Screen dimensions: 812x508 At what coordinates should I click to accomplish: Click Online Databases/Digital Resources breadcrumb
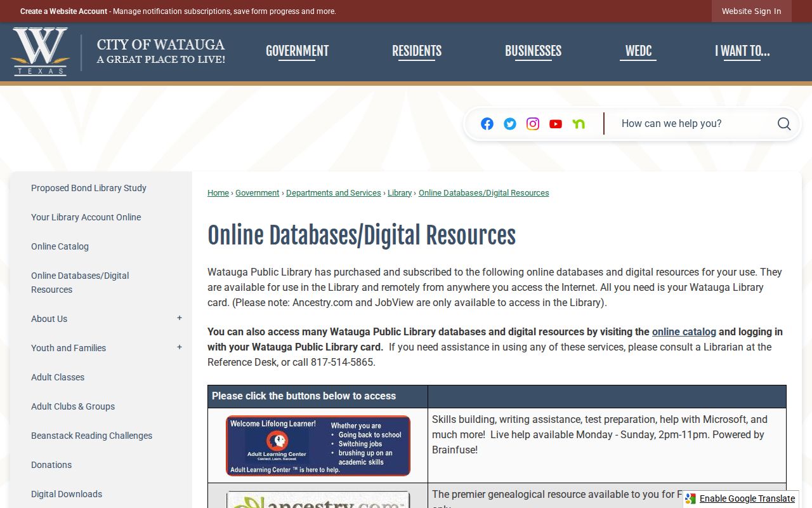(x=484, y=193)
